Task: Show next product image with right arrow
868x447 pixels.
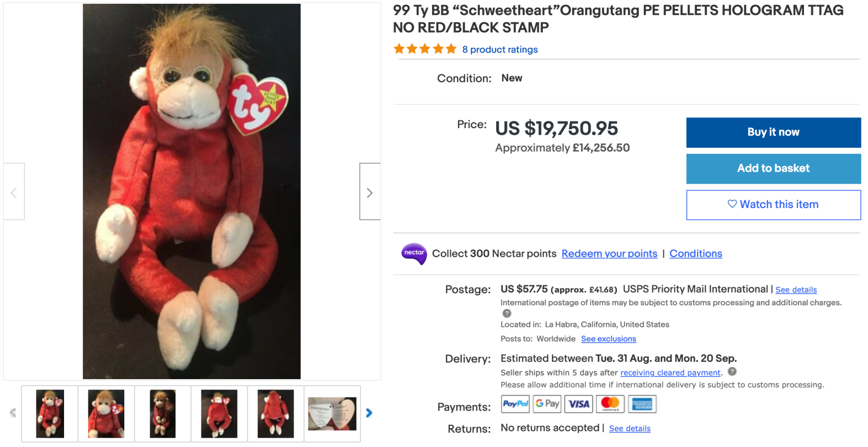Action: [x=370, y=192]
